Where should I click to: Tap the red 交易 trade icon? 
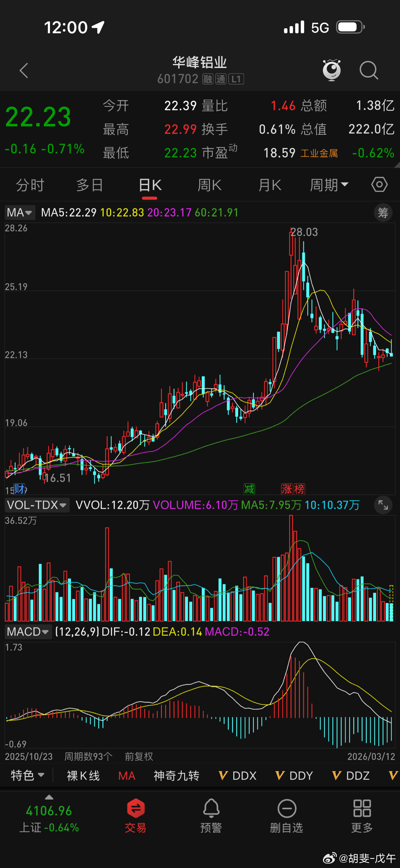136,808
